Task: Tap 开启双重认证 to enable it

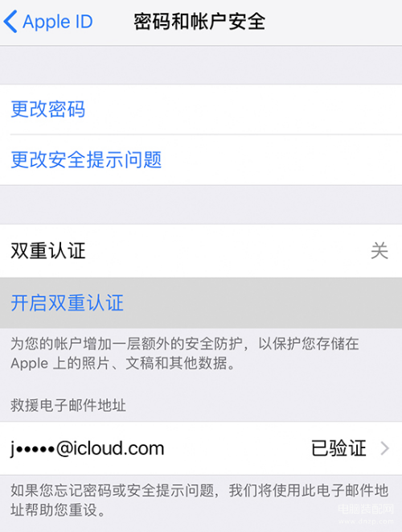Action: [201, 303]
